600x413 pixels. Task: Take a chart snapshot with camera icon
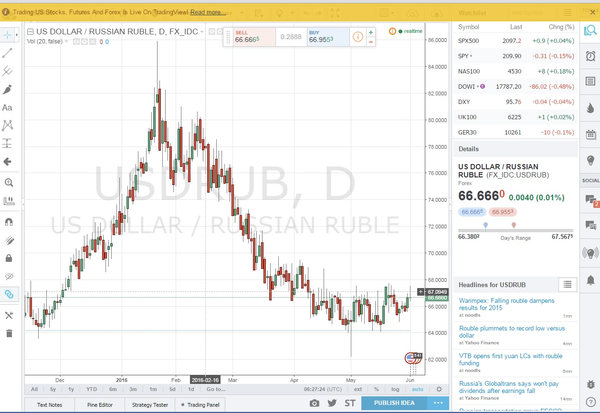click(x=315, y=403)
